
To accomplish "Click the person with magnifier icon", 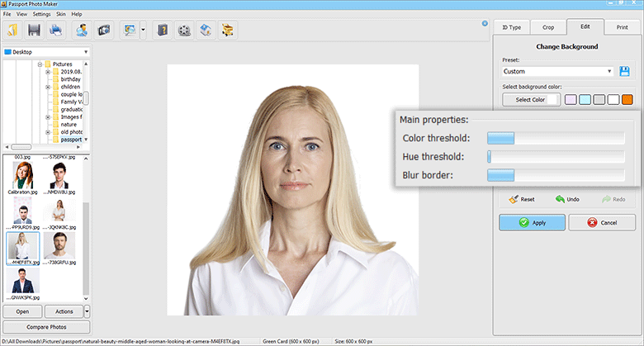I will 82,30.
